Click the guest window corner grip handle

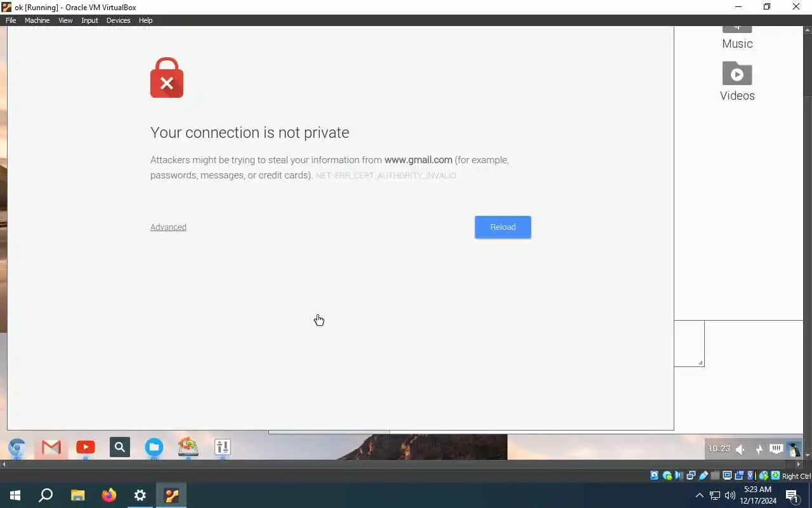coord(700,363)
